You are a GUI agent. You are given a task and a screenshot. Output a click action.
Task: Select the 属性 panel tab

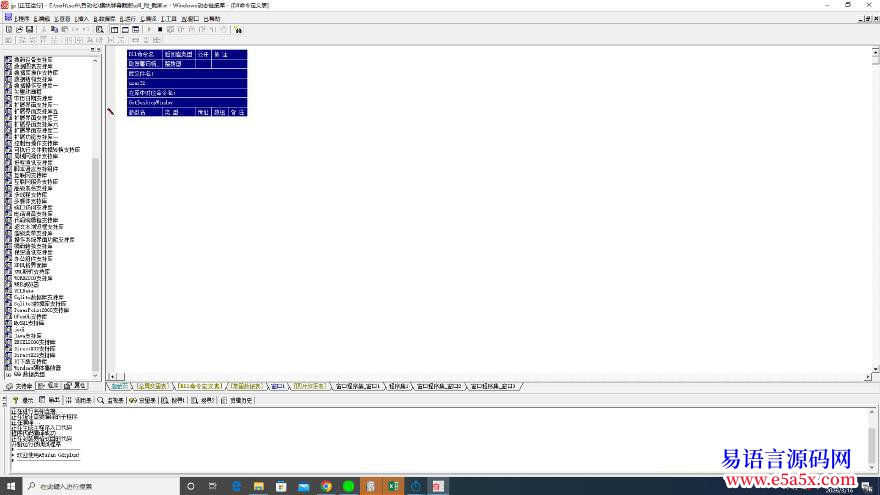point(76,385)
